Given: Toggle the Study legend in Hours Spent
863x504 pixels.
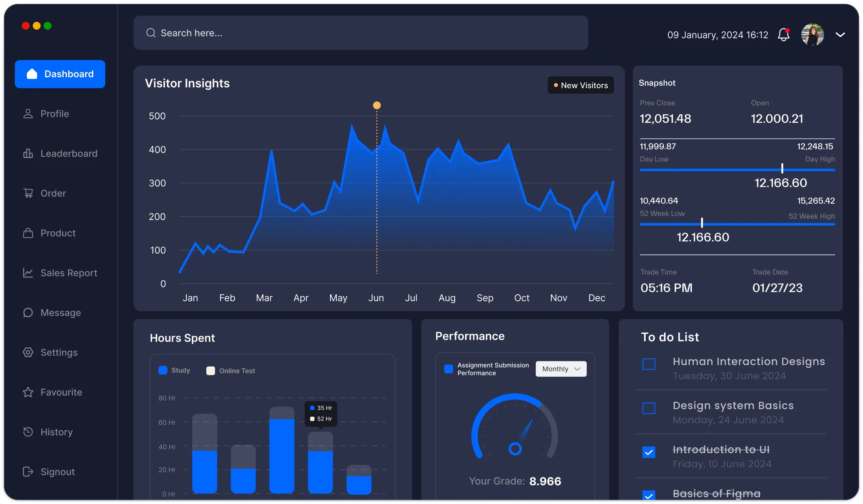Looking at the screenshot, I should click(x=163, y=371).
